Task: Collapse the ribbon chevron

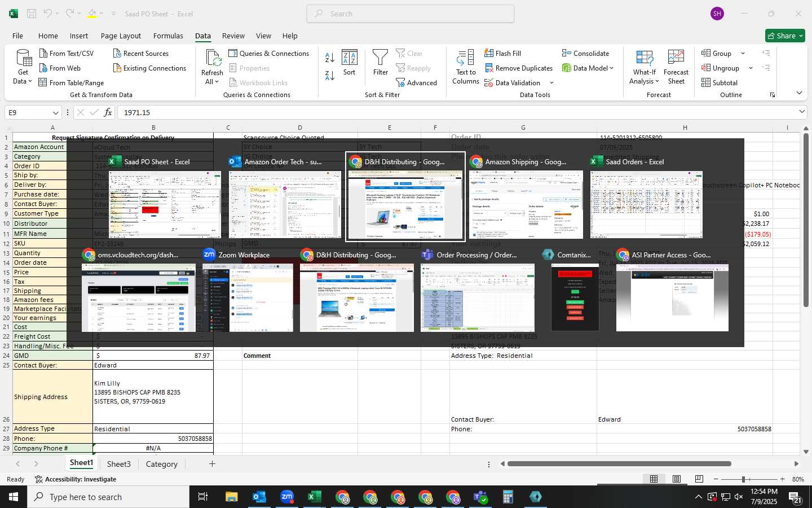Action: 799,93
